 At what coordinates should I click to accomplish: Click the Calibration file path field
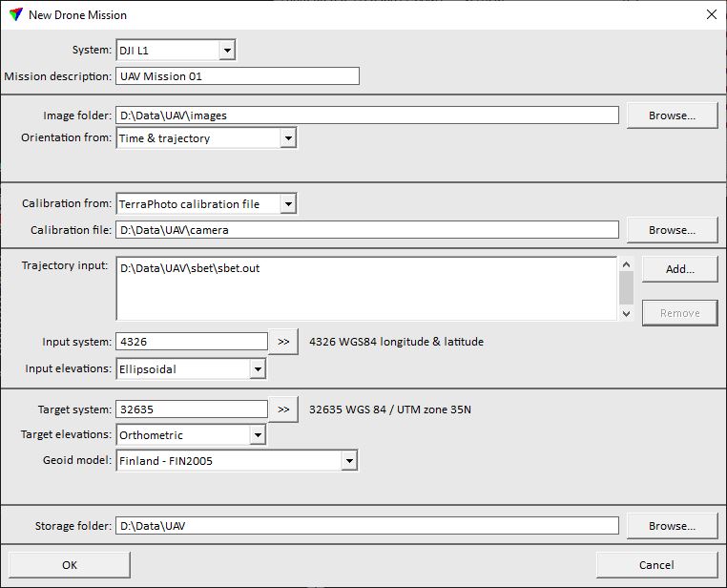pyautogui.click(x=366, y=230)
